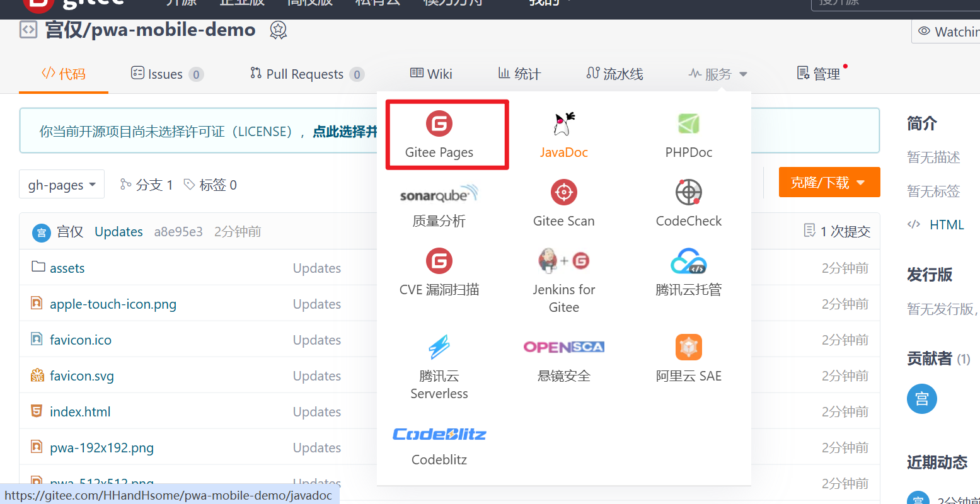
Task: Open Gitee Pages service icon
Action: [x=439, y=124]
